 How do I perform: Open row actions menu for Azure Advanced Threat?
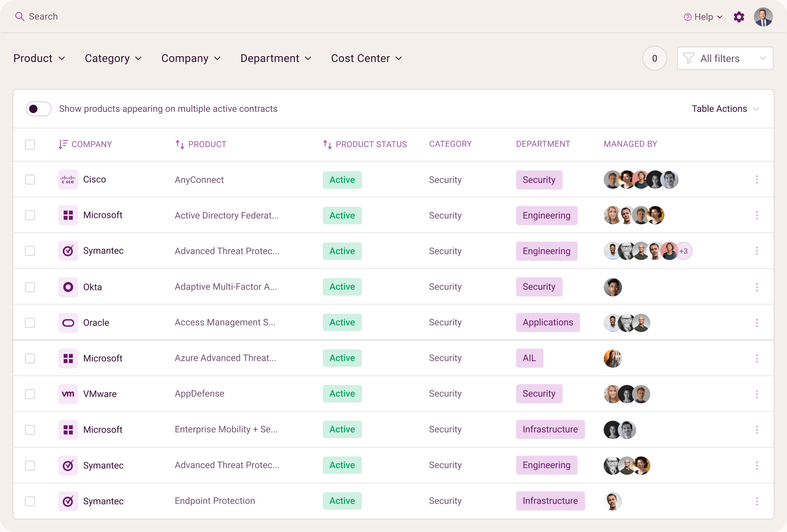point(757,358)
